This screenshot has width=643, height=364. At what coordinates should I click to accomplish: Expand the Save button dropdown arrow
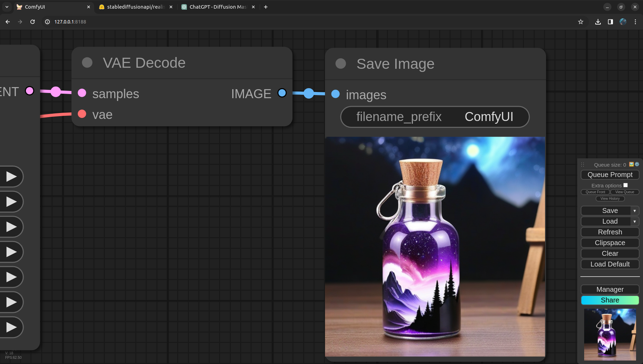[x=634, y=211]
